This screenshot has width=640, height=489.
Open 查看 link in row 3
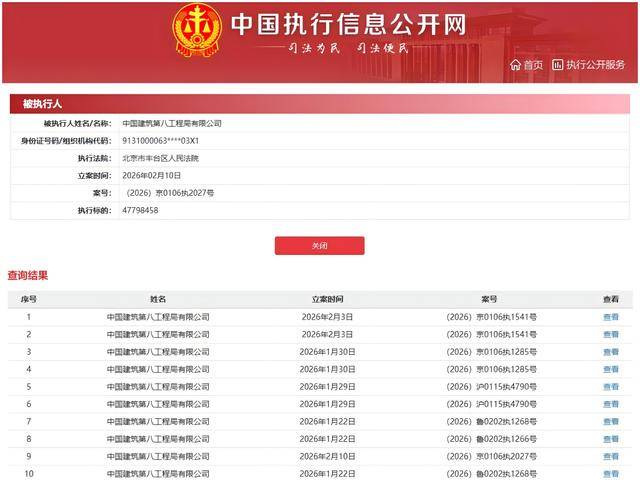tap(610, 352)
